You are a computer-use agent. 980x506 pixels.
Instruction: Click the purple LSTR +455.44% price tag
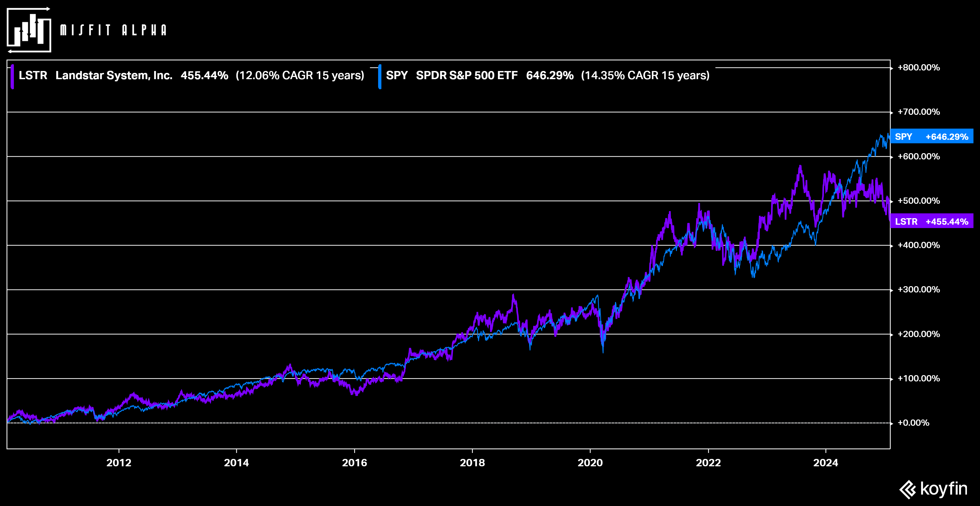tap(932, 221)
